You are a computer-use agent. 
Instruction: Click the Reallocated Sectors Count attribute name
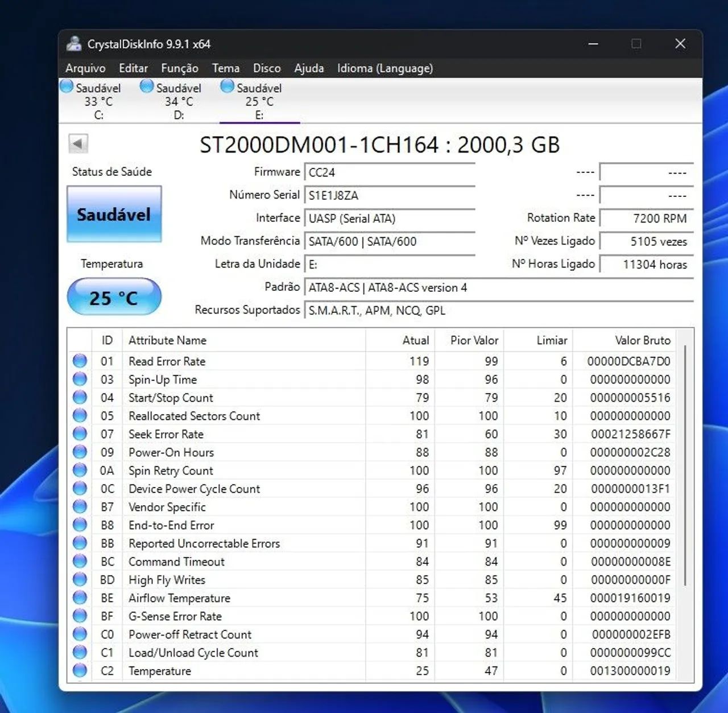pos(194,416)
